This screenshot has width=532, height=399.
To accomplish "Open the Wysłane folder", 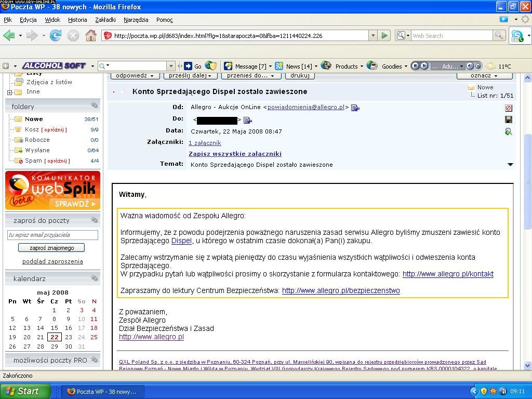I will coord(37,150).
